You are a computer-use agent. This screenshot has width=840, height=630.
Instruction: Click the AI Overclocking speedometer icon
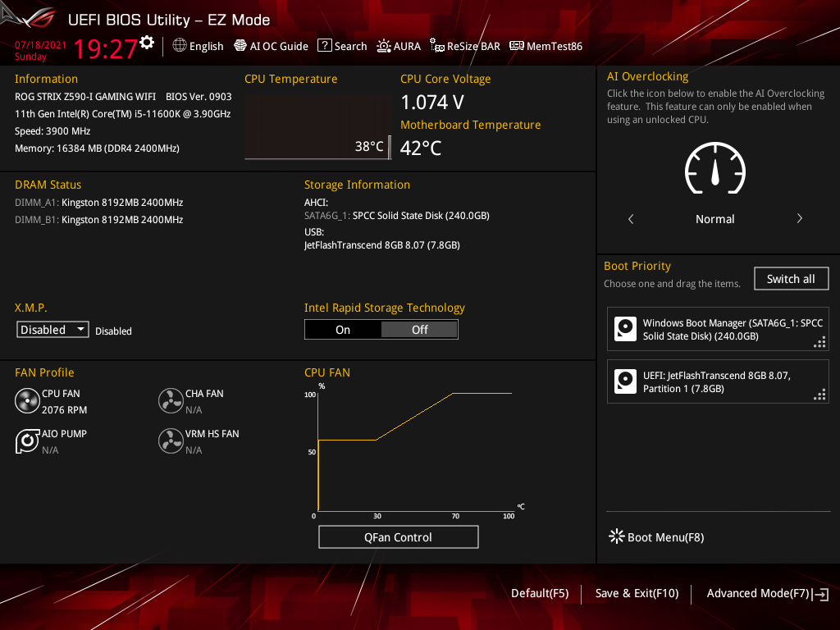[715, 168]
